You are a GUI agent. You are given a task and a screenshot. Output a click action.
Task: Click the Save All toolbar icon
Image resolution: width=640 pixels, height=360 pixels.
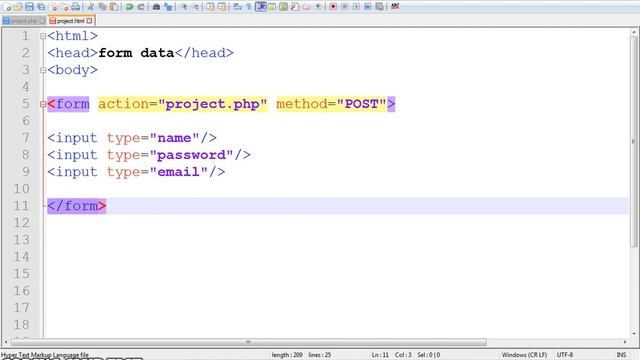(x=41, y=7)
